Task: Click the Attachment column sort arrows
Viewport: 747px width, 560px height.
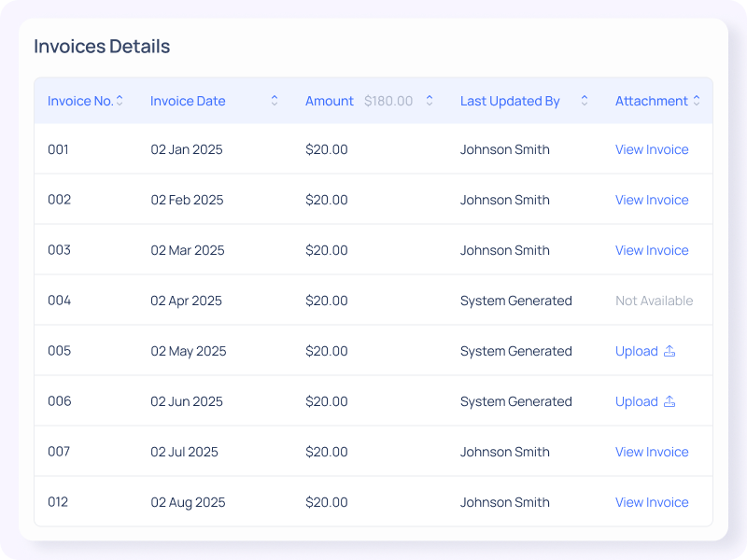Action: 697,101
